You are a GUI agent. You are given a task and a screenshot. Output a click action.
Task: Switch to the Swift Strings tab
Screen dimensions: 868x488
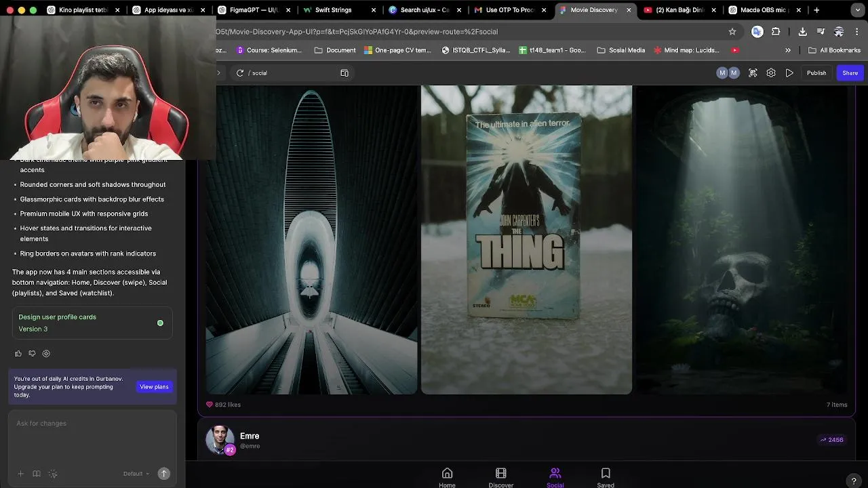tap(339, 10)
